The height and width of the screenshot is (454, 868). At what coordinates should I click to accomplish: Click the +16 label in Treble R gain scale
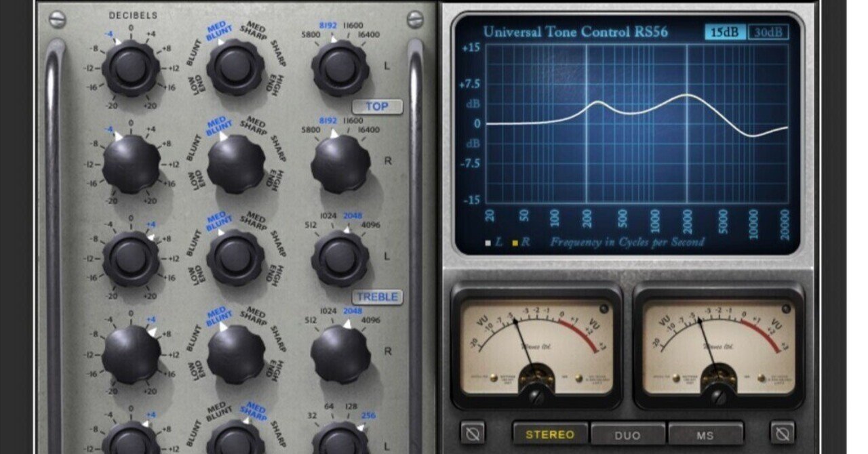169,373
